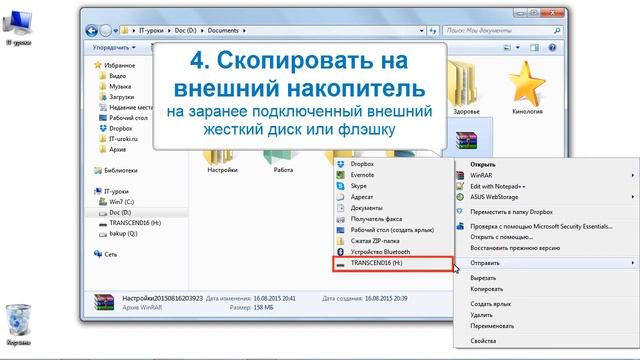Viewport: 640px width, 360px height.
Task: Choose Переместить в папку Dropbox
Action: [x=547, y=212]
